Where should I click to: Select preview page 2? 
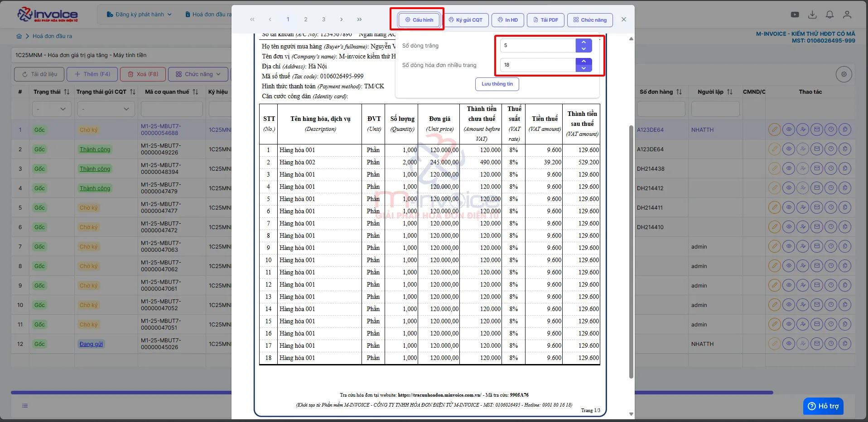[x=306, y=19]
